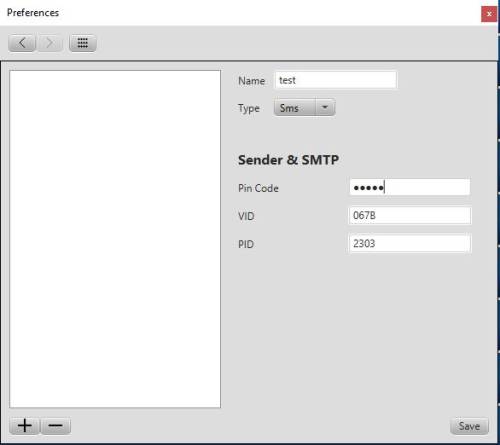Save the preferences
The height and width of the screenshot is (445, 500).
469,426
